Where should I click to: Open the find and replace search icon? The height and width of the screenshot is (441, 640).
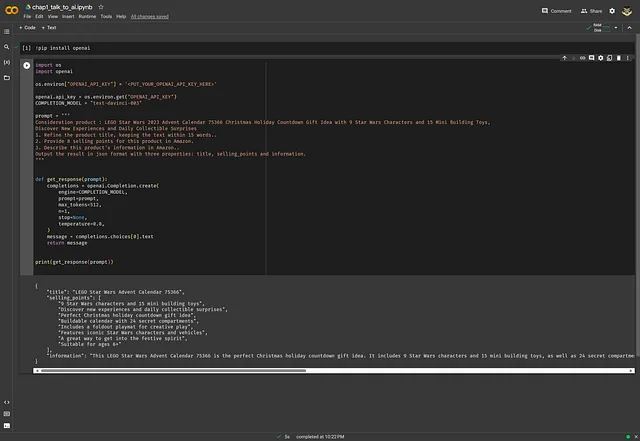pos(7,47)
